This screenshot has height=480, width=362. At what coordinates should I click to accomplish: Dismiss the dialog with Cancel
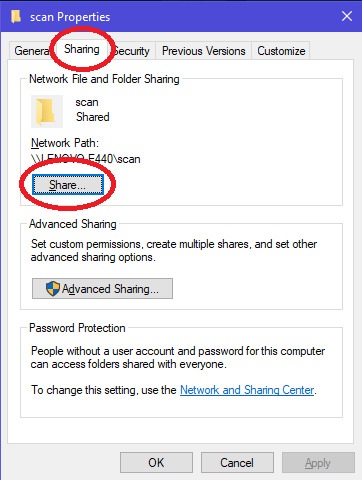(x=237, y=463)
